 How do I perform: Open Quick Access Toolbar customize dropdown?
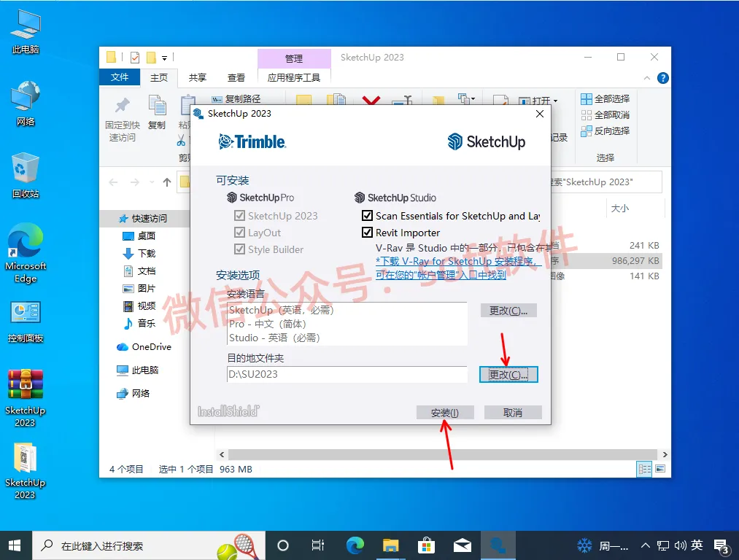tap(164, 58)
